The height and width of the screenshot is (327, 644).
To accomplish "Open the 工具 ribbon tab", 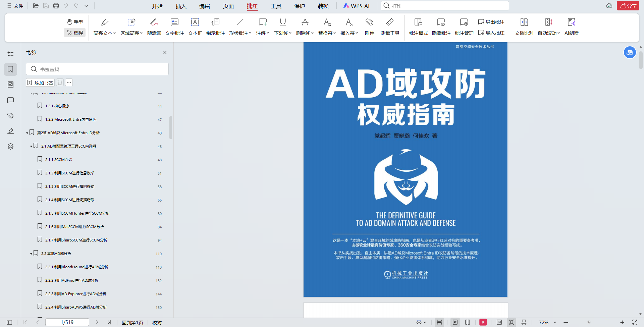I will pos(276,6).
